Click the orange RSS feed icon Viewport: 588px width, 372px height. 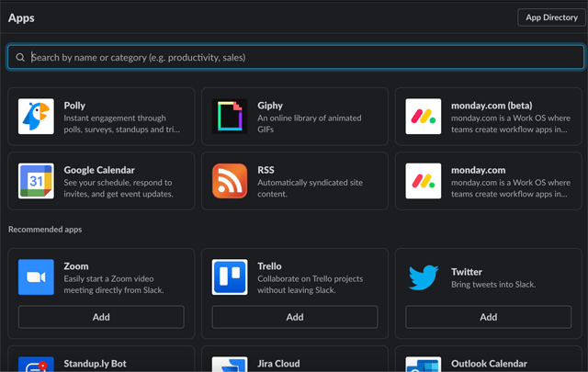coord(230,181)
